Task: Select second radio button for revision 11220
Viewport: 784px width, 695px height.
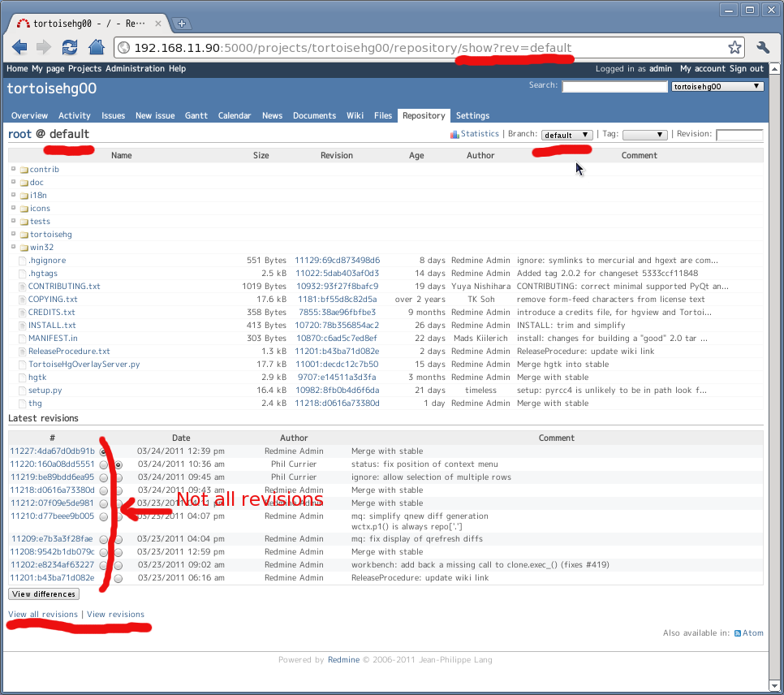Action: 118,465
